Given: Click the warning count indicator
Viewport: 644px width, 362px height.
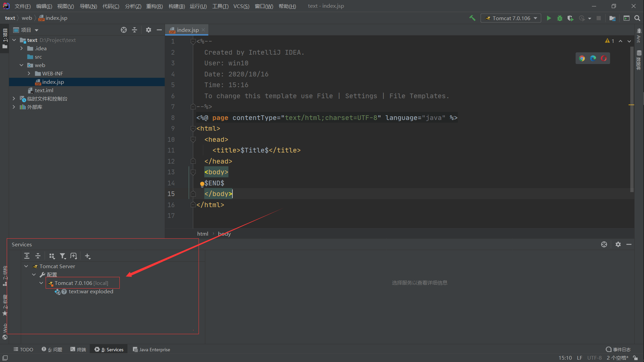Looking at the screenshot, I should click(x=609, y=41).
